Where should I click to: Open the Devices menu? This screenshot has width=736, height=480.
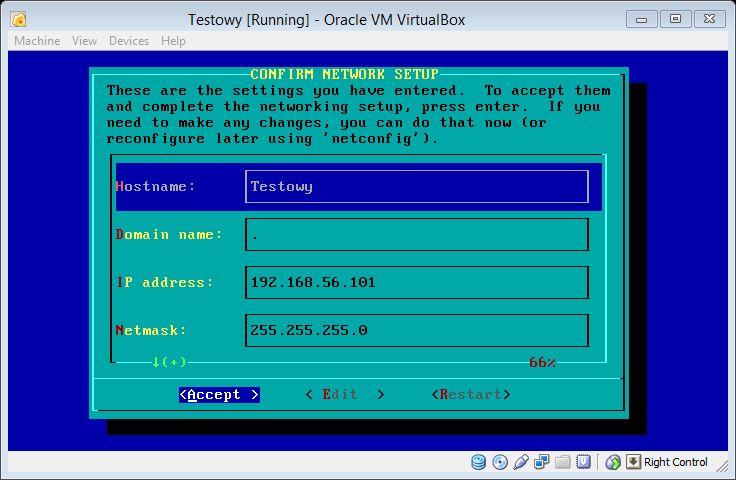pyautogui.click(x=129, y=41)
